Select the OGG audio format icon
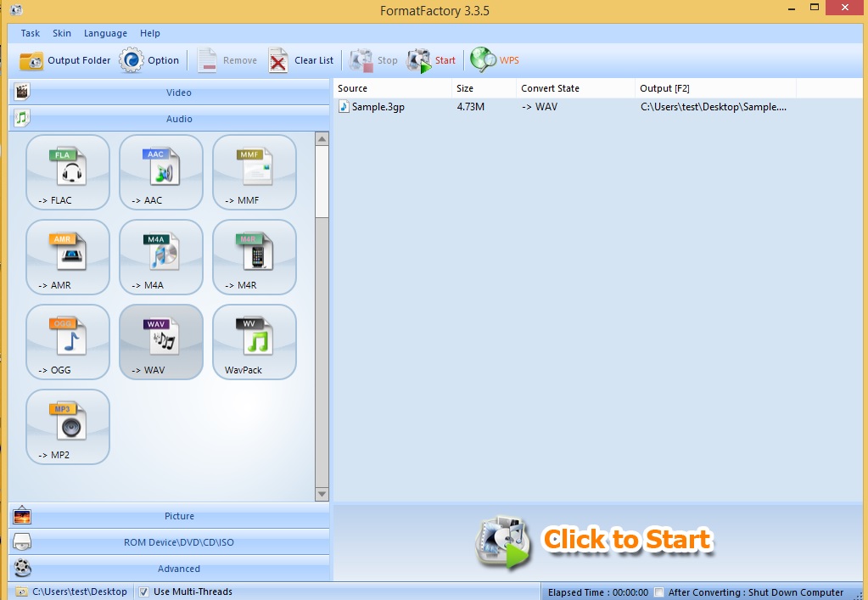This screenshot has height=600, width=868. 68,341
